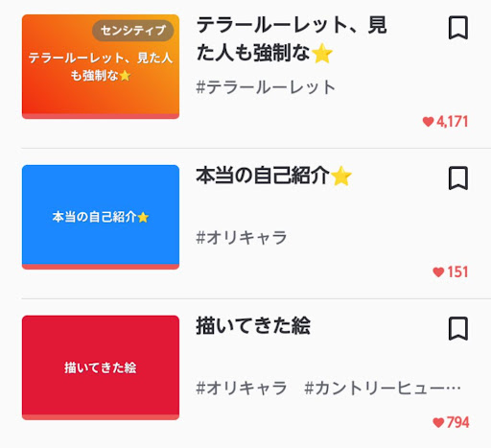Click the 4,171 like count
The height and width of the screenshot is (448, 491).
tap(452, 122)
